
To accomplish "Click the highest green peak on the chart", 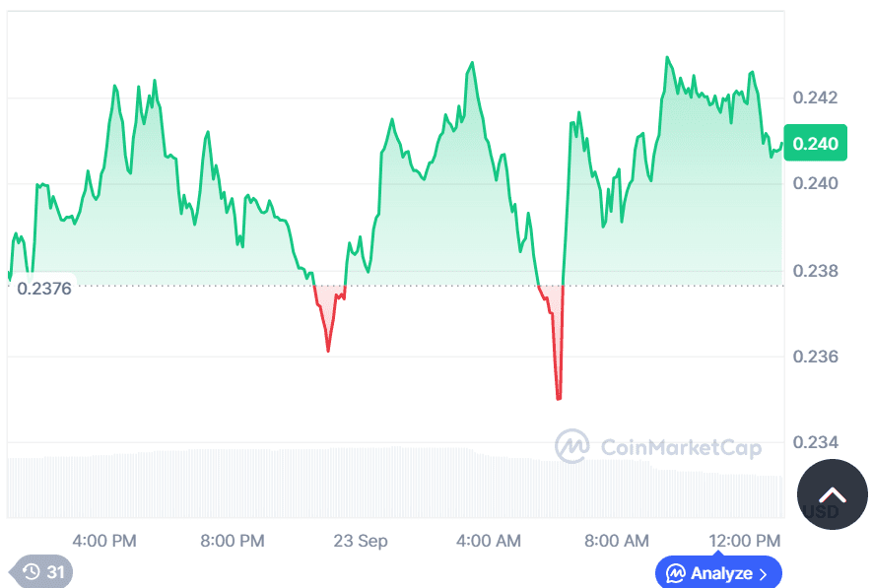I will 669,57.
